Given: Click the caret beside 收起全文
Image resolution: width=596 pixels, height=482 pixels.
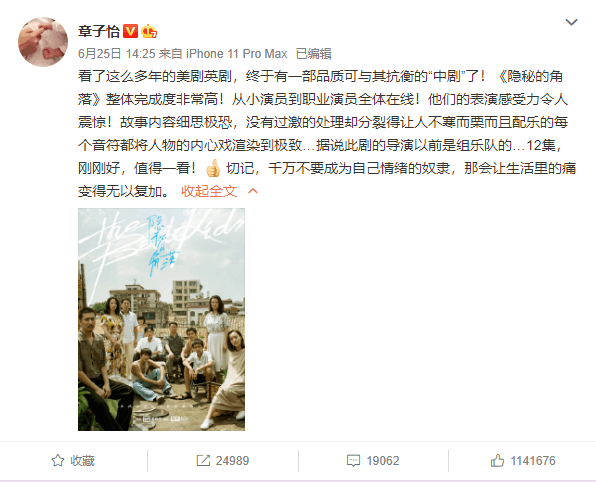Looking at the screenshot, I should 253,191.
